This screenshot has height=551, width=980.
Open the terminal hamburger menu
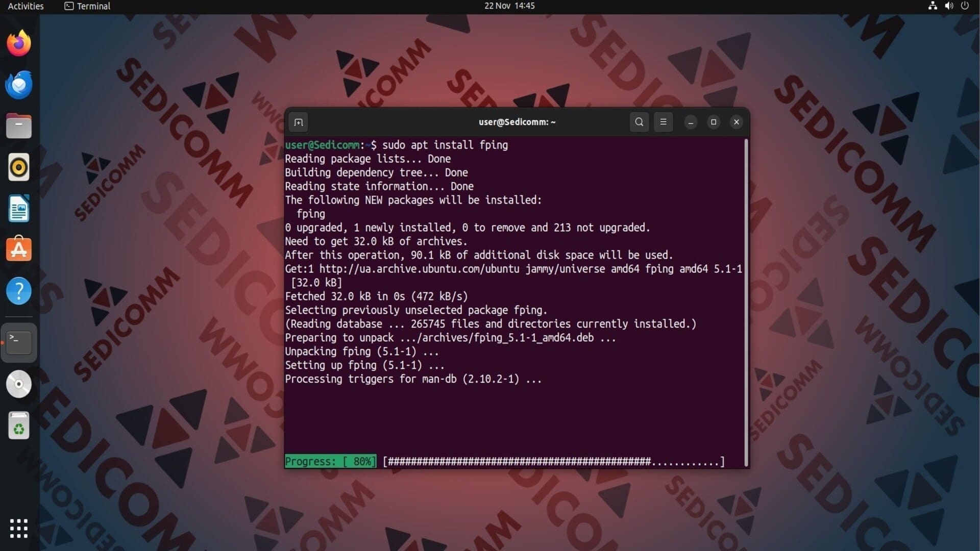[x=663, y=122]
